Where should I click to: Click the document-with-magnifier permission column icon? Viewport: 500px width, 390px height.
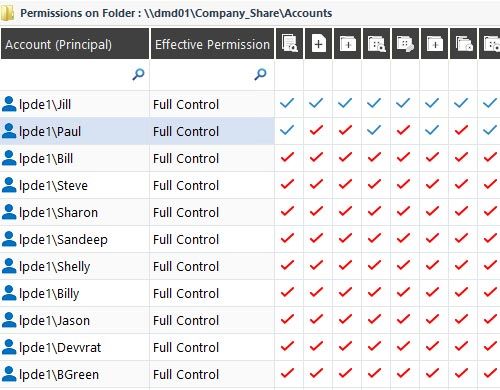click(289, 44)
